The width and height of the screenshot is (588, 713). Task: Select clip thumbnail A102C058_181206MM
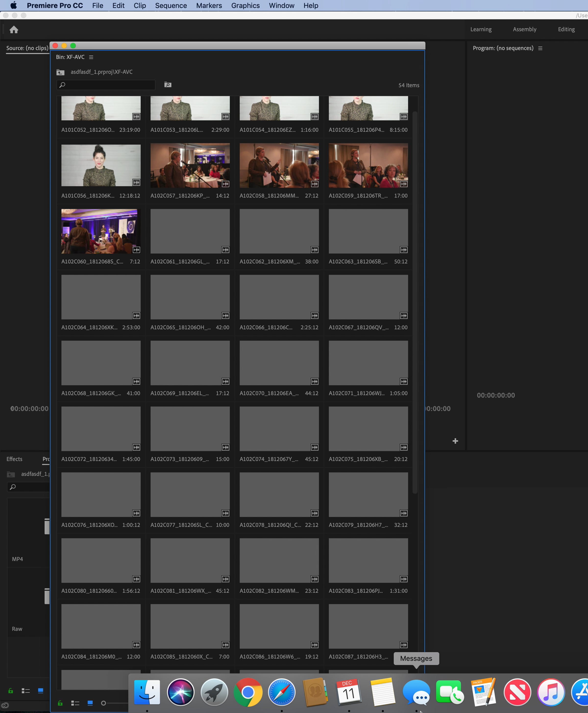coord(279,166)
